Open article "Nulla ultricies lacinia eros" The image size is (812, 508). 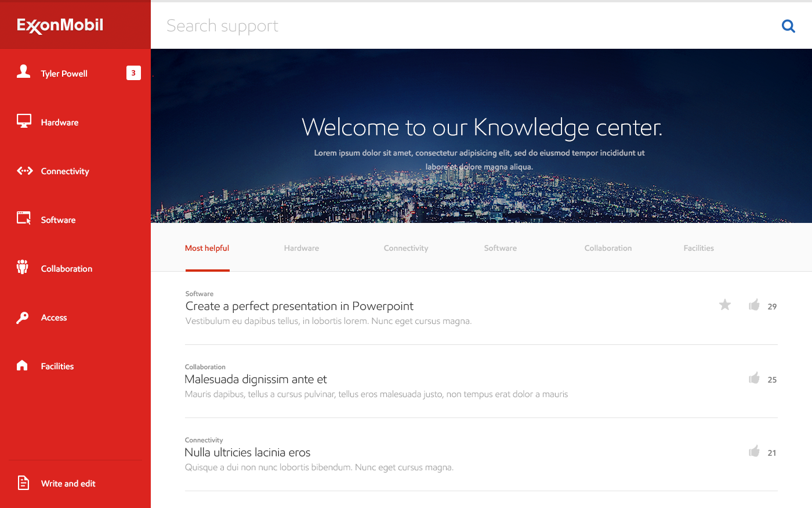248,452
